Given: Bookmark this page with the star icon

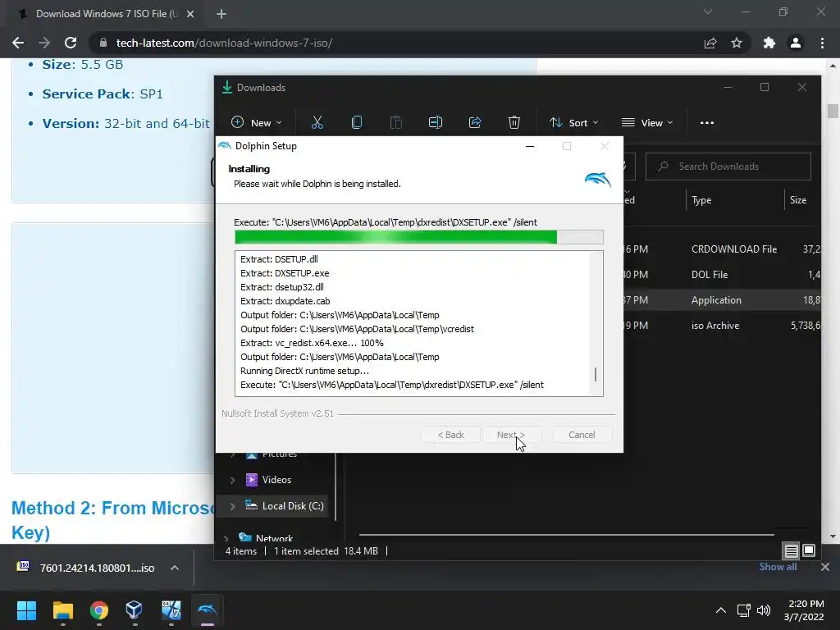Looking at the screenshot, I should [x=737, y=43].
